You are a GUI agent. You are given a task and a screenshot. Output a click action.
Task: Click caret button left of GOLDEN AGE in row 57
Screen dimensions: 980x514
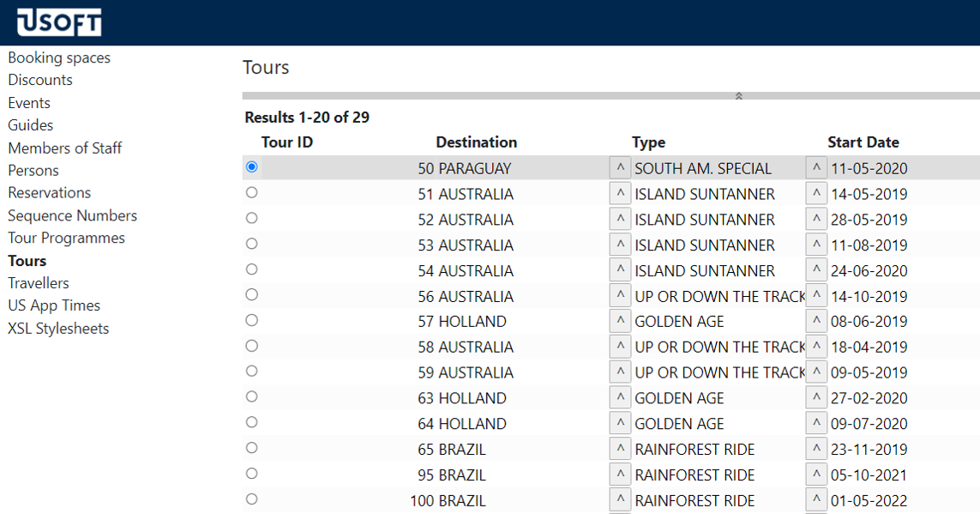619,322
